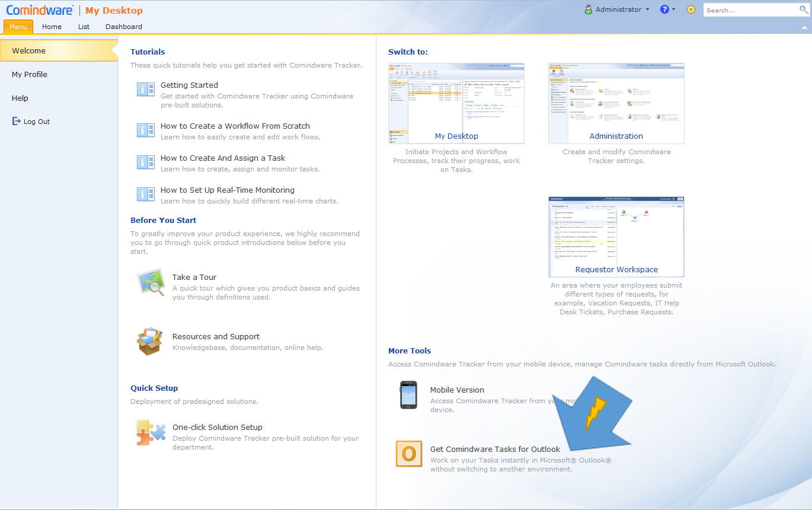Open How to Create And Assign a Task
This screenshot has width=812, height=510.
[x=223, y=158]
